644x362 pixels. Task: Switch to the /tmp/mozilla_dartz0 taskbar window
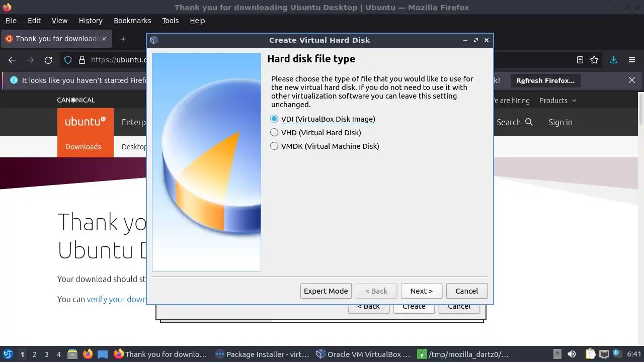coord(464,354)
